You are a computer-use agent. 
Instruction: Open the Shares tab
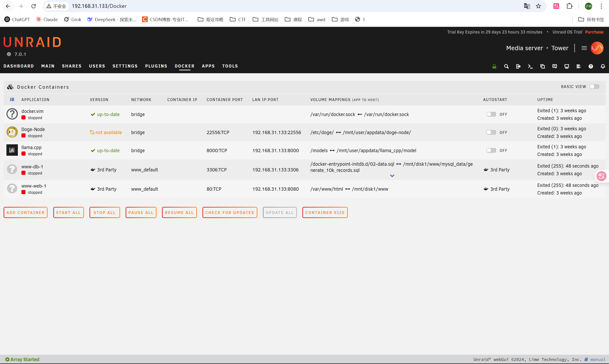coord(72,66)
